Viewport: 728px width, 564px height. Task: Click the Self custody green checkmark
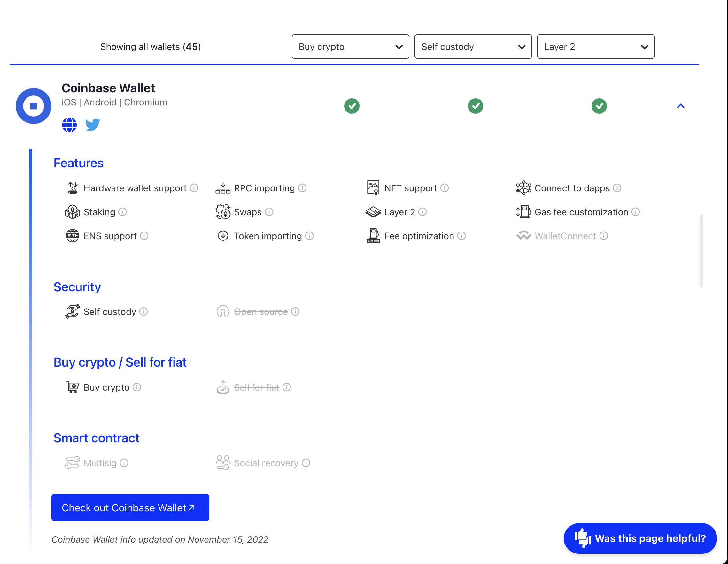point(475,106)
